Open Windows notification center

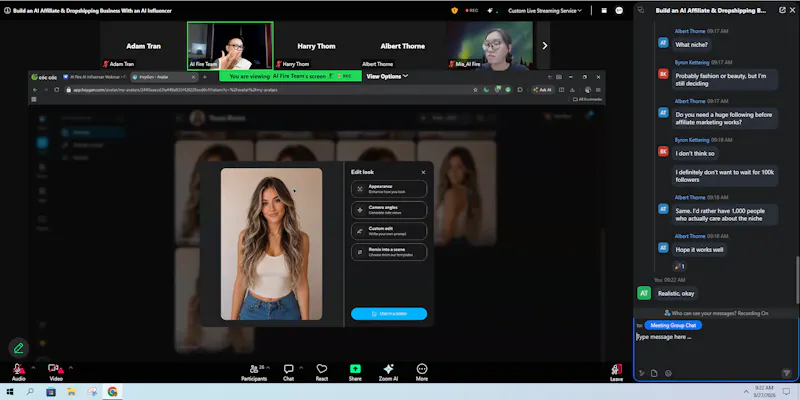point(787,392)
